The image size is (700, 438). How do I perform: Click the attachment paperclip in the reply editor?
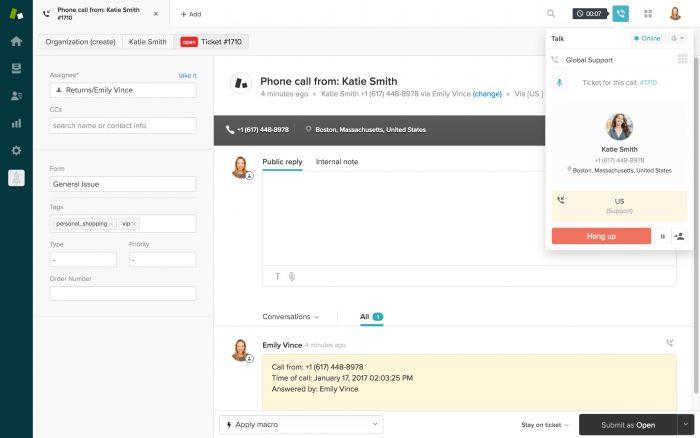pos(292,276)
